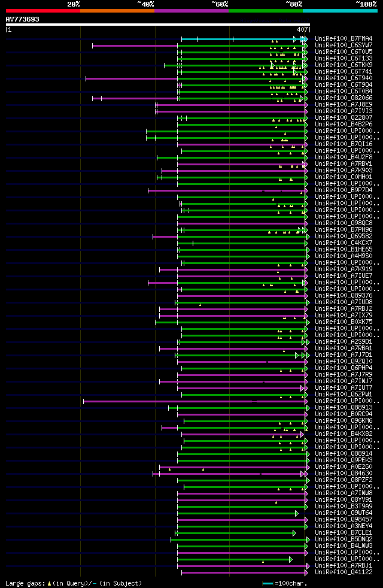Click the UniRef100_A7J8E9 label
The height and width of the screenshot is (588, 383).
pos(344,105)
